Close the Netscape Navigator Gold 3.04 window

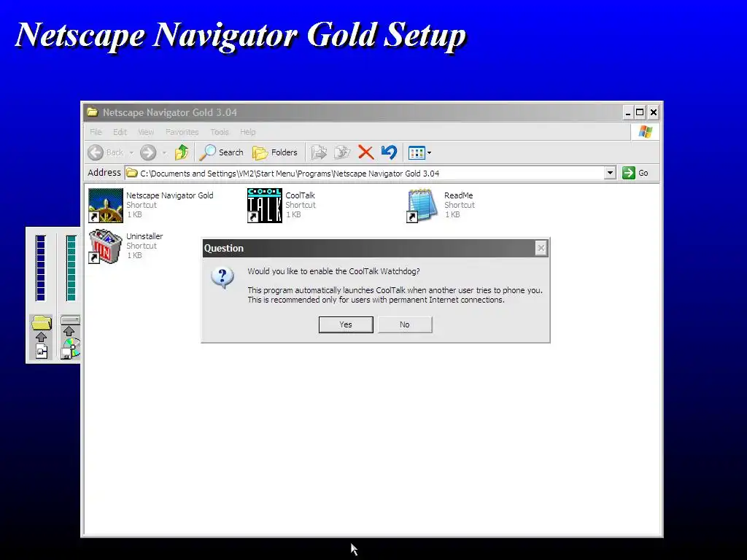[x=654, y=113]
